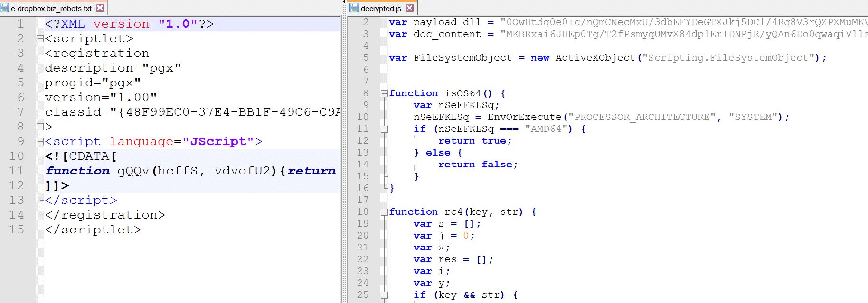The width and height of the screenshot is (868, 303).
Task: Click the version="1.00" attribute line
Action: point(101,98)
